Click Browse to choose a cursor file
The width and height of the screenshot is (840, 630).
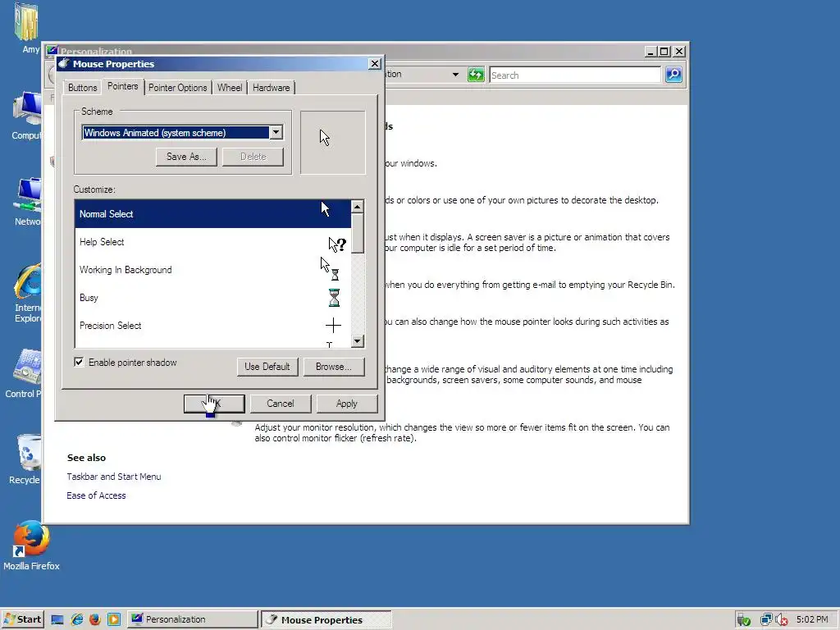coord(334,367)
